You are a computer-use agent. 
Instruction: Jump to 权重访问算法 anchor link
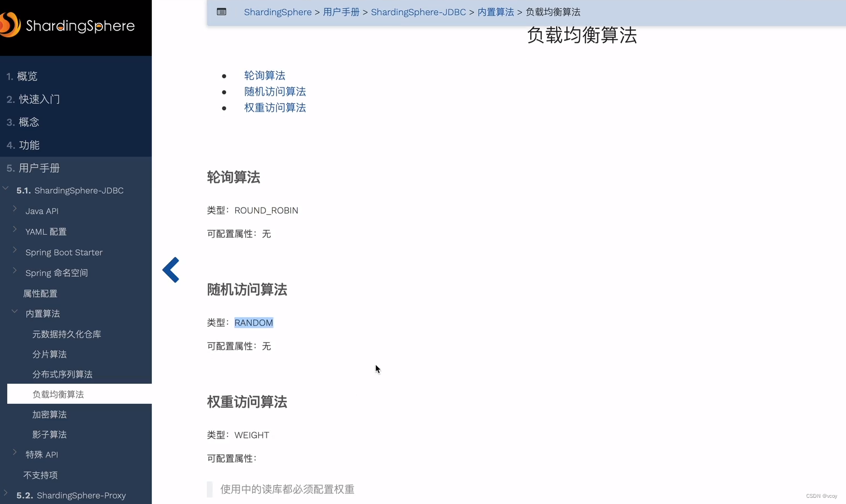[275, 108]
